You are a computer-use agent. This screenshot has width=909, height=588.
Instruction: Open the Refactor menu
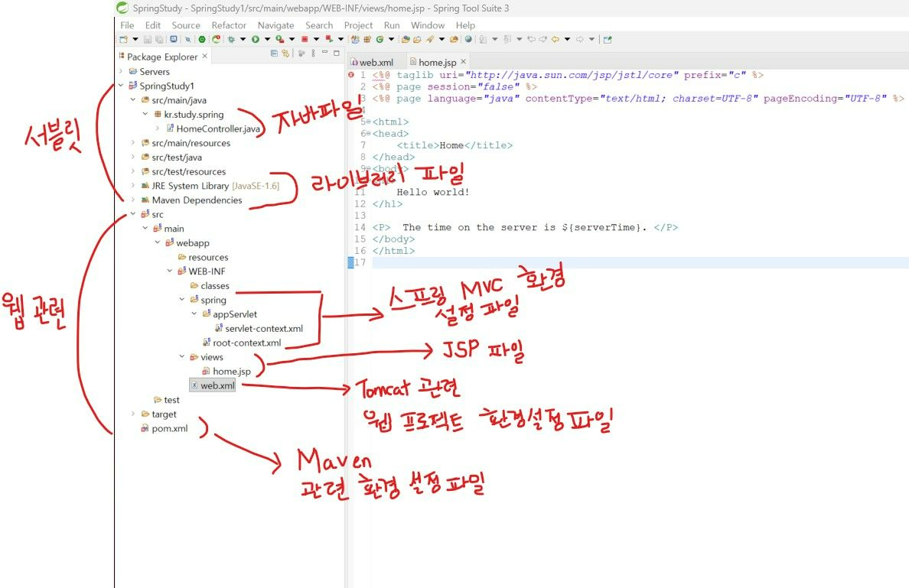click(229, 25)
